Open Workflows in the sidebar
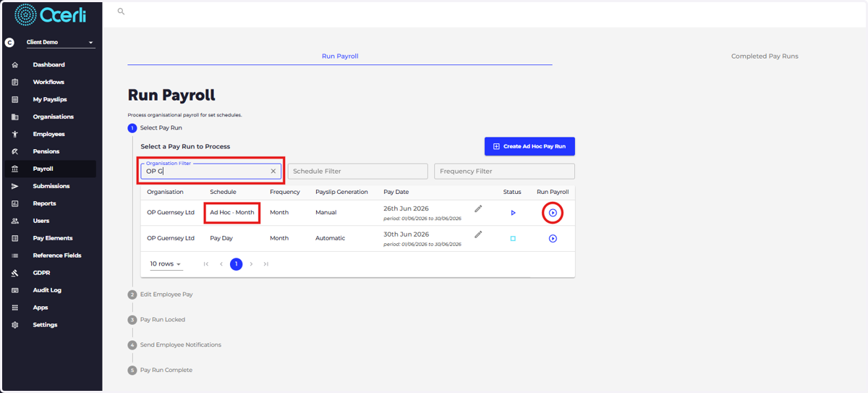Screen dimensions: 868x393 click(48, 82)
